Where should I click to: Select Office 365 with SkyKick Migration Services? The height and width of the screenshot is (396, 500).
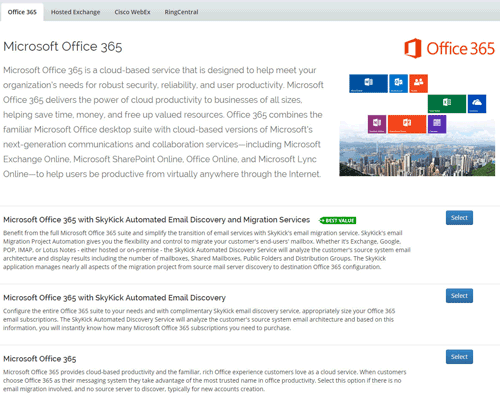(x=459, y=218)
